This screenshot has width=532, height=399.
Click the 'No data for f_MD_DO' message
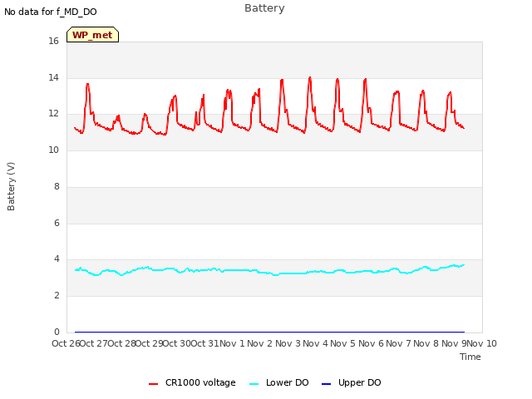(51, 12)
